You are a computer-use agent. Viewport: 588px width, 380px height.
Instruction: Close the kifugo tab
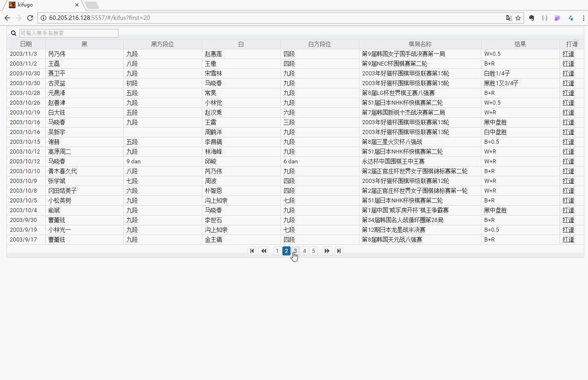click(x=77, y=5)
